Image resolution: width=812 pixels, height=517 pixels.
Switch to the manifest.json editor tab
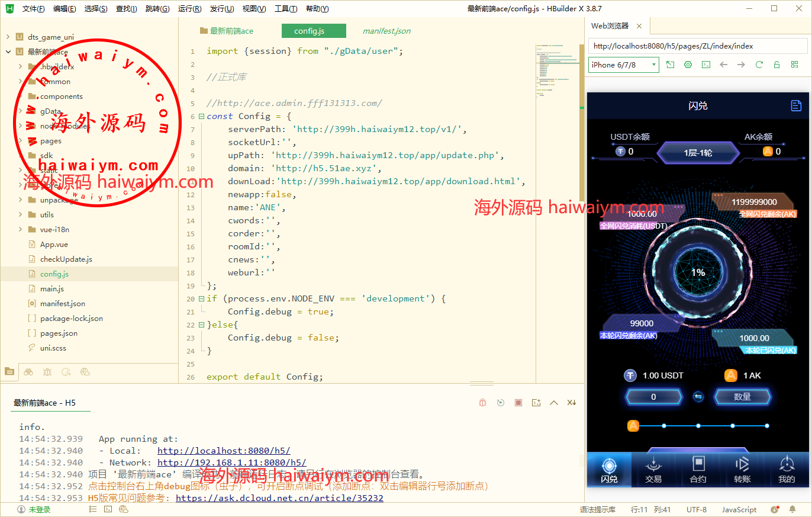[x=386, y=31]
